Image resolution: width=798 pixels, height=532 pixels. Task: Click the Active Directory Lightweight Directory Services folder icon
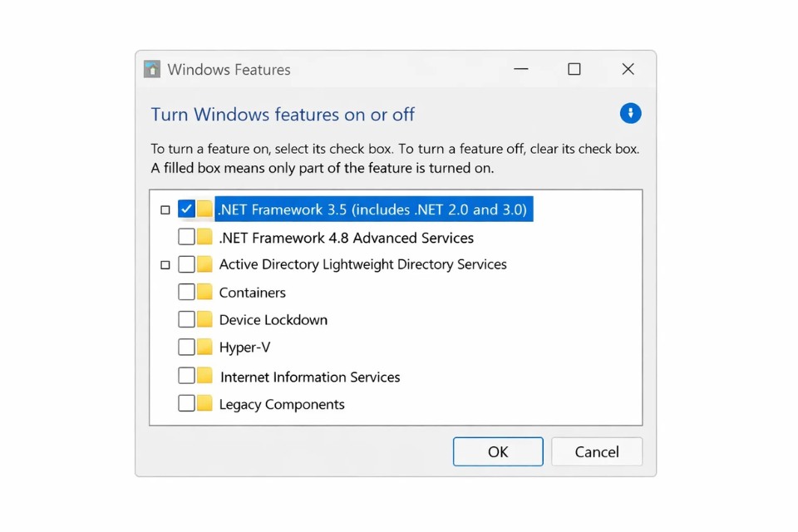(203, 264)
